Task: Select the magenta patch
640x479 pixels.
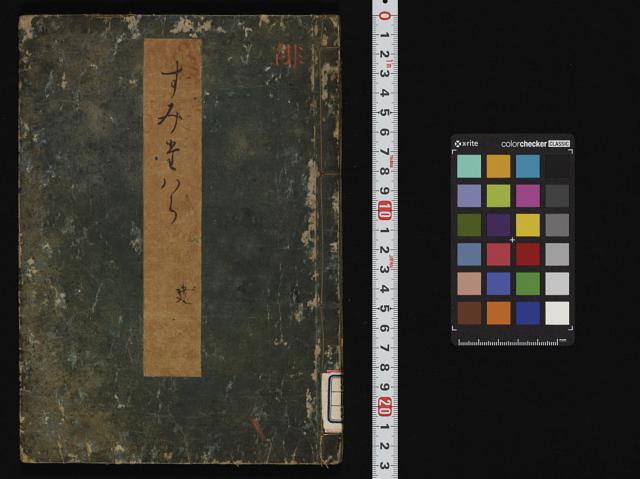Action: click(528, 195)
